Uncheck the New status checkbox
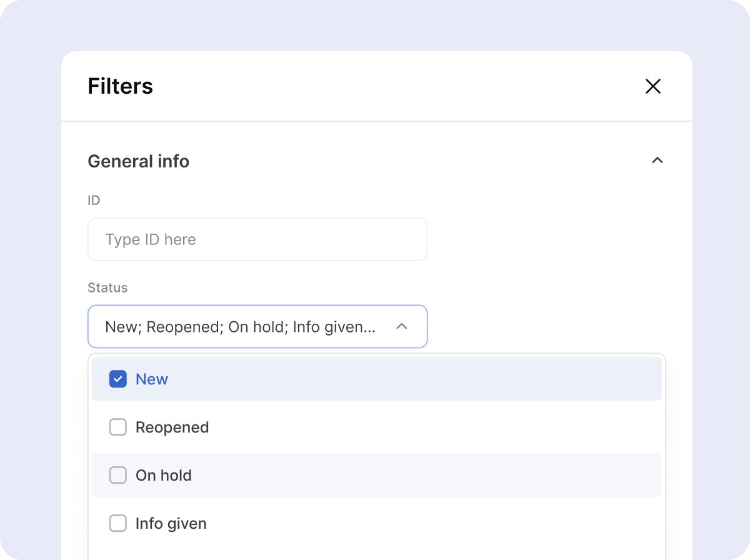This screenshot has height=560, width=750. coord(118,379)
